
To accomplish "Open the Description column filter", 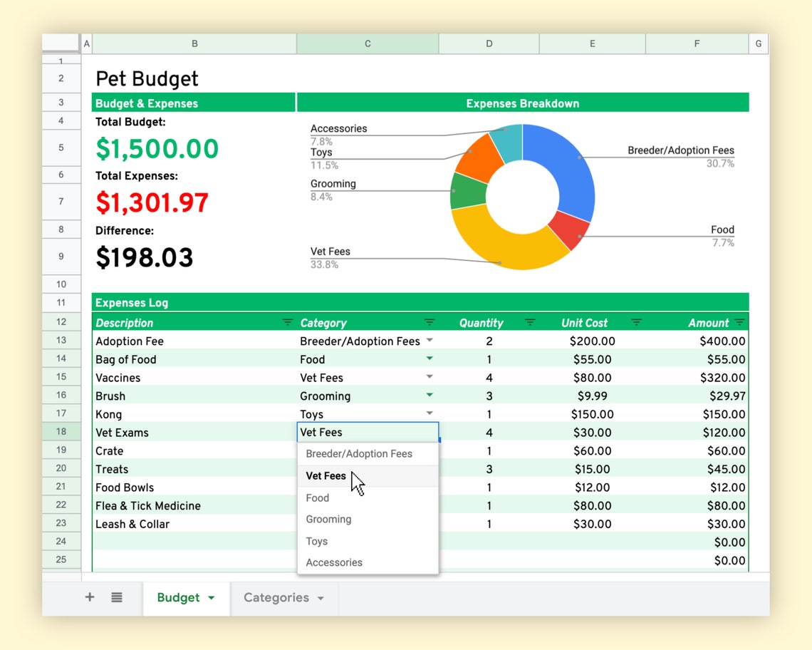I will [287, 323].
